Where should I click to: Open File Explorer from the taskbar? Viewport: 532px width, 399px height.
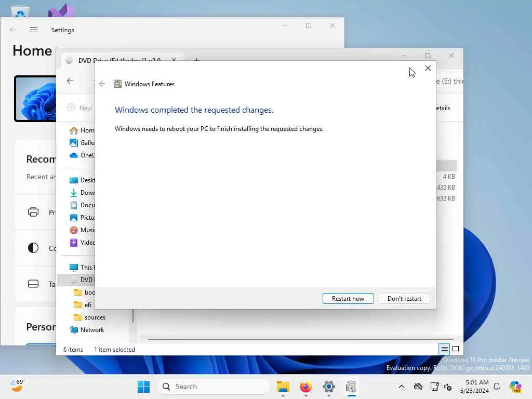[x=283, y=387]
